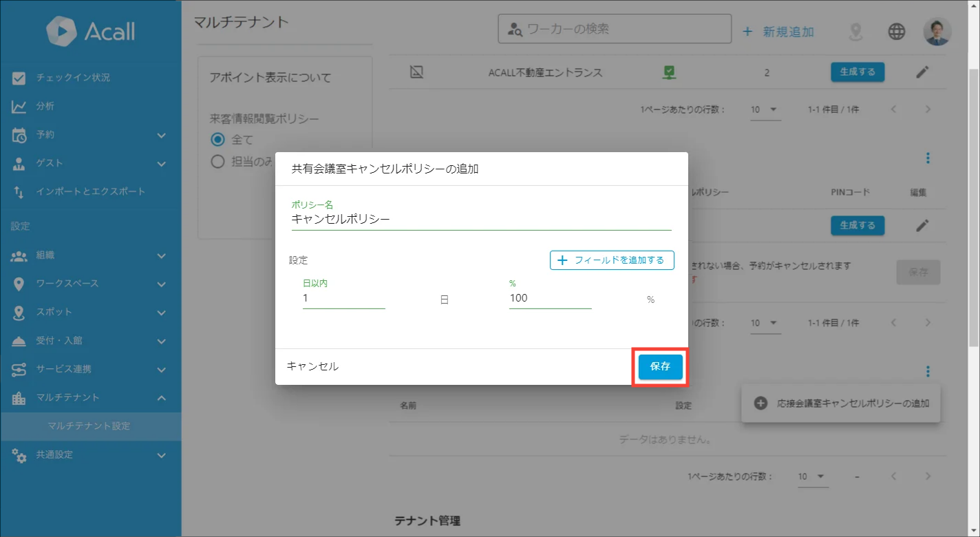Click the pencil edit icon for ACALL不動産エントランス

click(x=922, y=72)
